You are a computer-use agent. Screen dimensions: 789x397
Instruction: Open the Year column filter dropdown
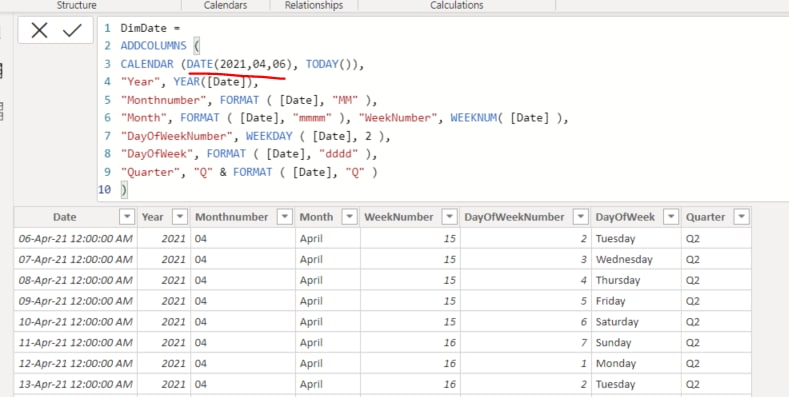click(x=180, y=217)
